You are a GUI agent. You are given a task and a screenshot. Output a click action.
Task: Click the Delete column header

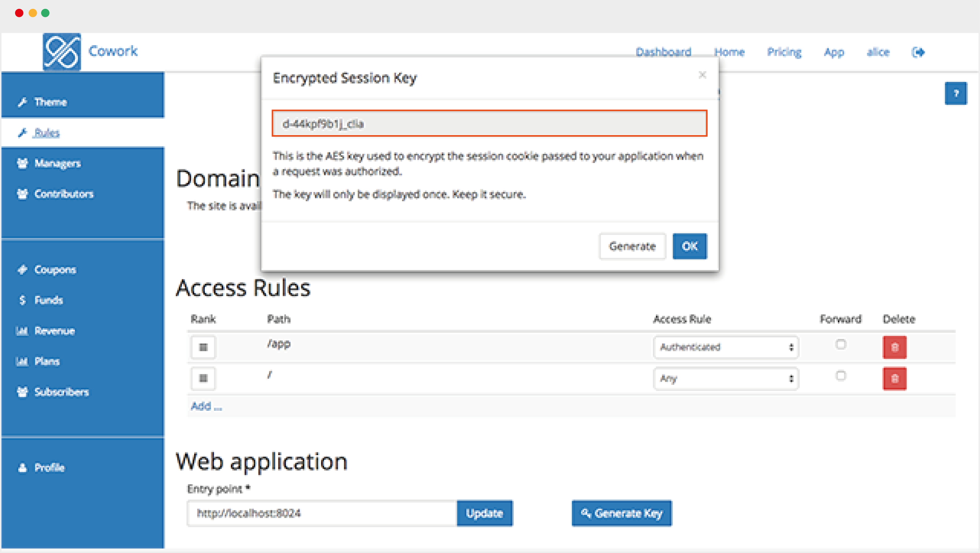(899, 319)
